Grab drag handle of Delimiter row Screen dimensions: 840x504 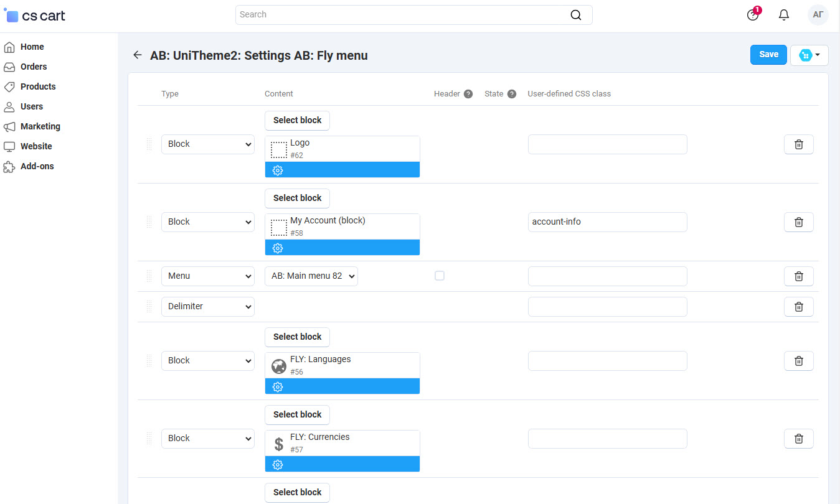(149, 307)
